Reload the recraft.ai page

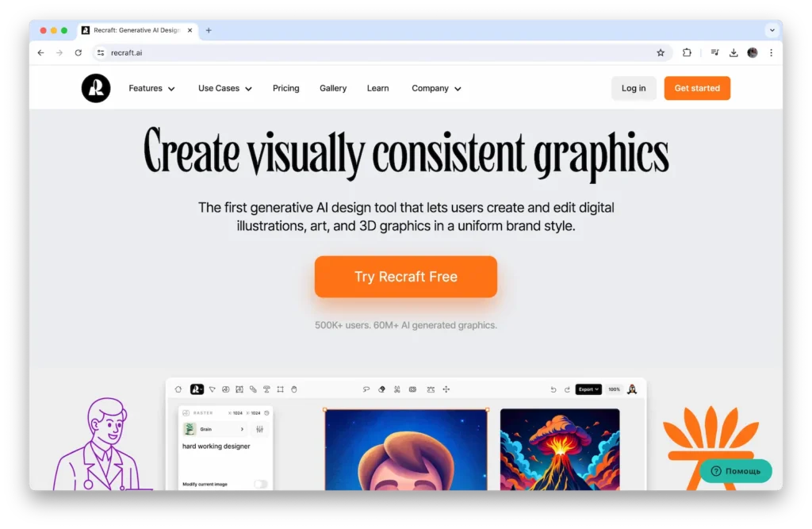pyautogui.click(x=79, y=53)
